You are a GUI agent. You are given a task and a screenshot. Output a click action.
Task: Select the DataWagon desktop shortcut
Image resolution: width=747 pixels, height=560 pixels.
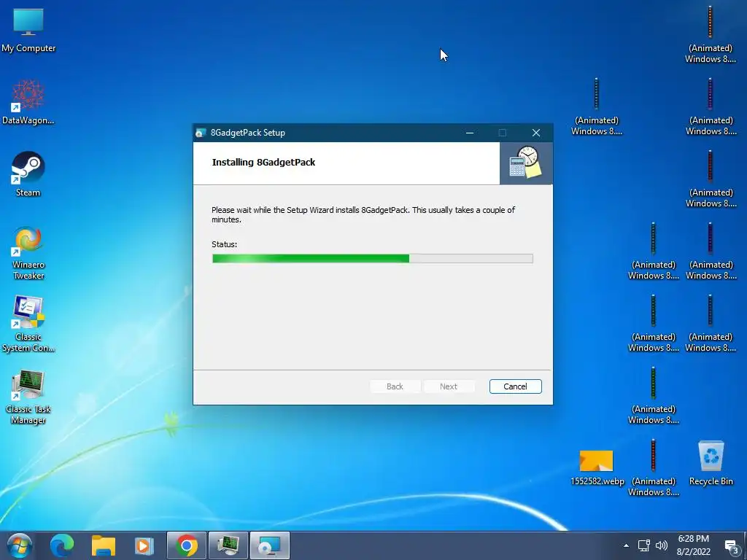(x=28, y=102)
